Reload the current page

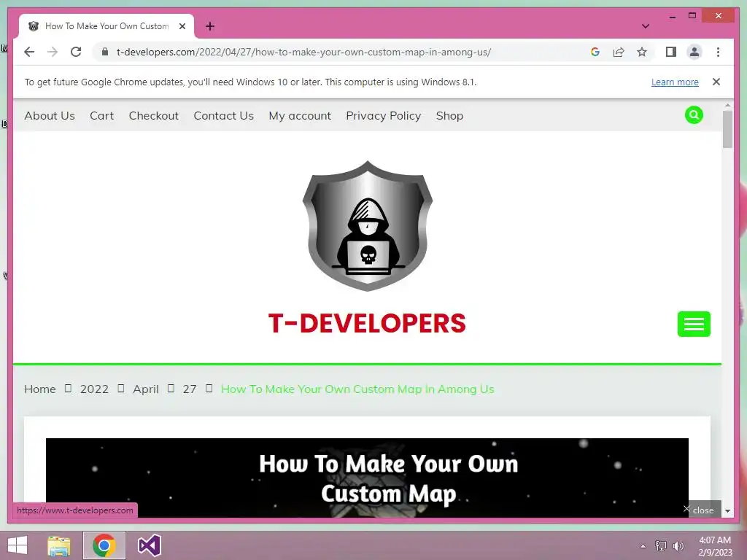click(76, 52)
